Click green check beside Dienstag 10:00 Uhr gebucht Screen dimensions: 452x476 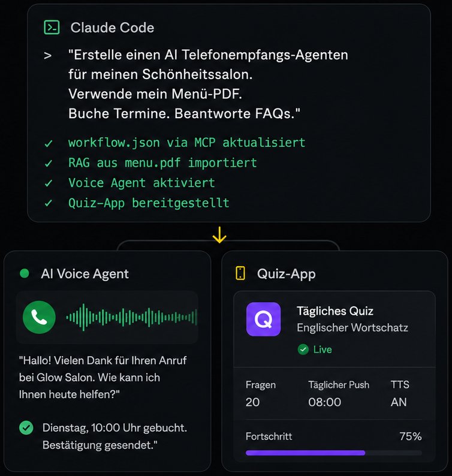tap(26, 427)
